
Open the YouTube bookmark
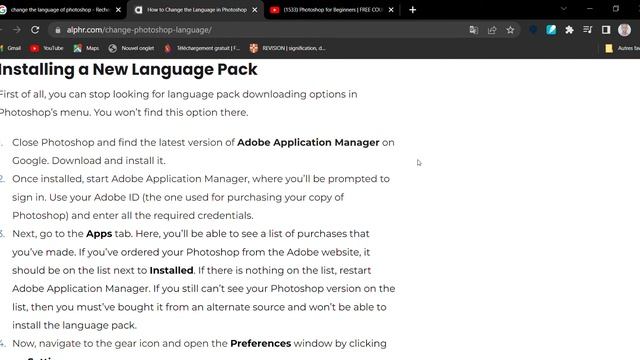click(x=47, y=48)
